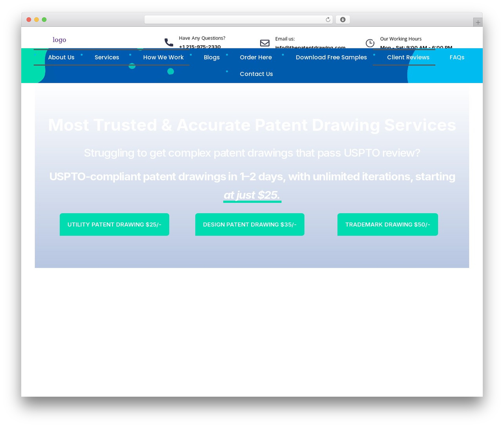Click the working hours clock icon

(x=370, y=43)
